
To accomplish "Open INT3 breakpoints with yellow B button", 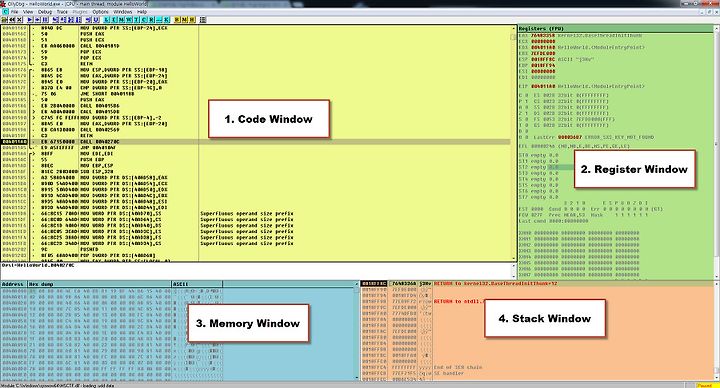I will click(177, 20).
